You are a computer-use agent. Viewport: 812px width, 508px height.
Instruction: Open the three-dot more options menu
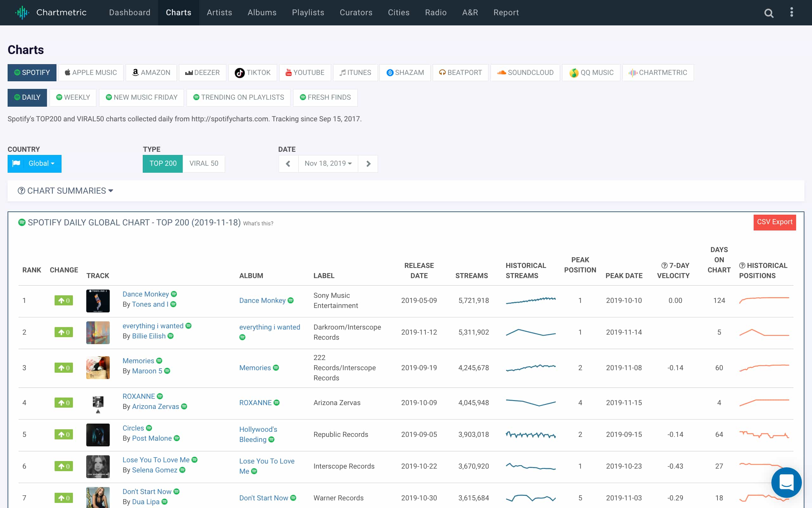pos(791,12)
